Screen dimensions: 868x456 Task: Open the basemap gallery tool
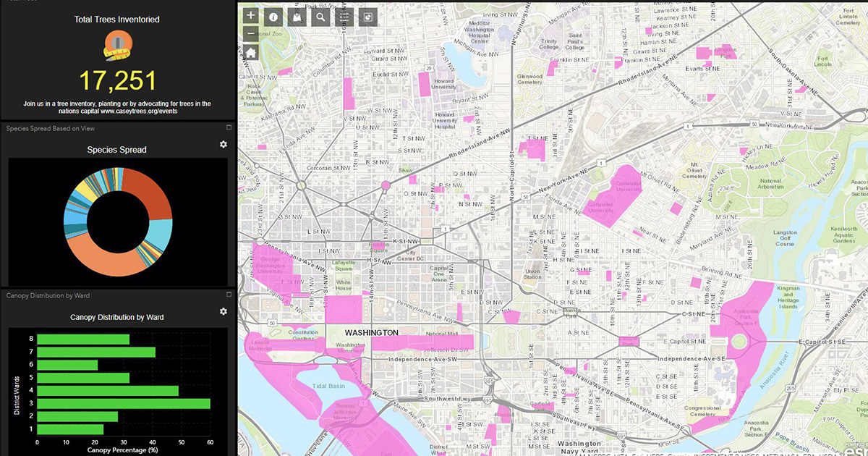297,17
